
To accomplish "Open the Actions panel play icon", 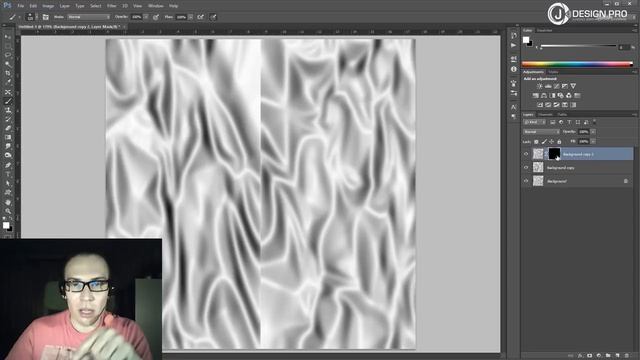I will click(513, 45).
